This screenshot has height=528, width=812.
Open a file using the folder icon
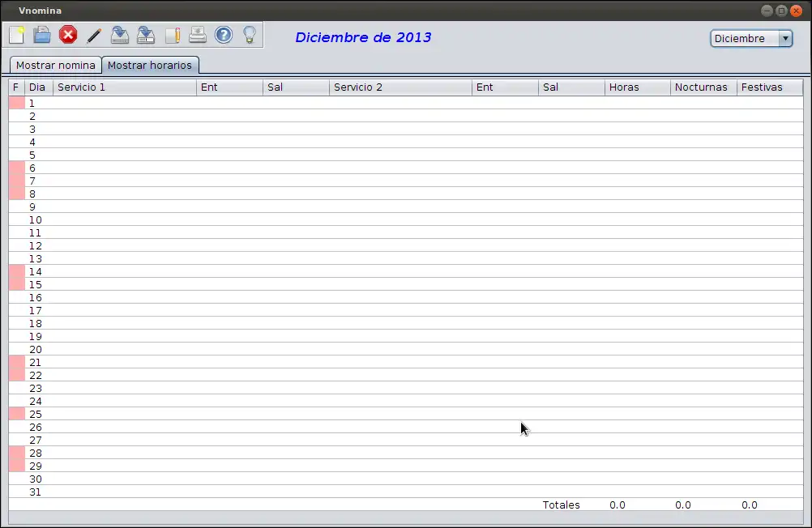(42, 35)
